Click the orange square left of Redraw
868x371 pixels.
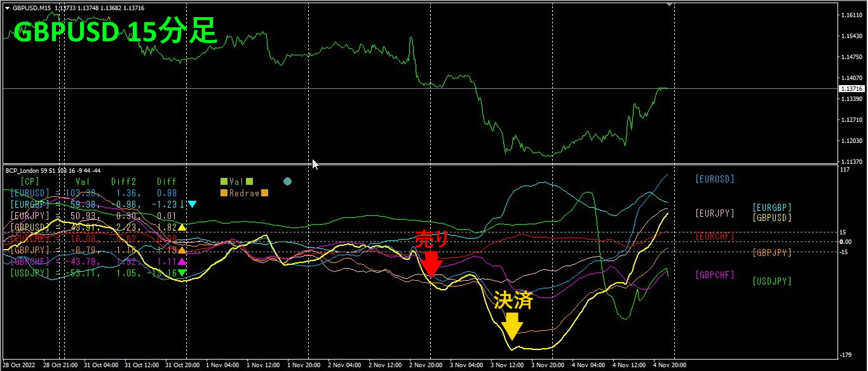(x=224, y=193)
